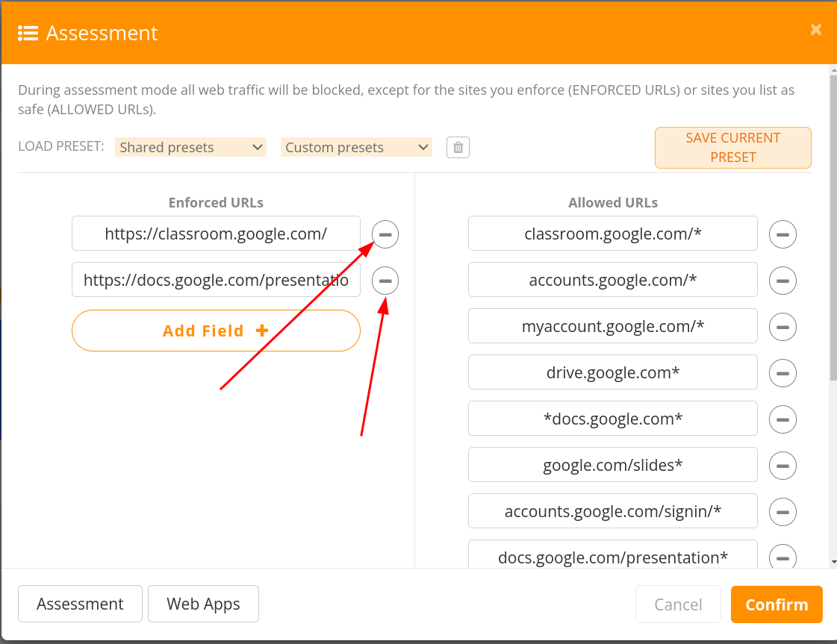This screenshot has width=837, height=644.
Task: Switch to the Assessment tab
Action: point(80,604)
